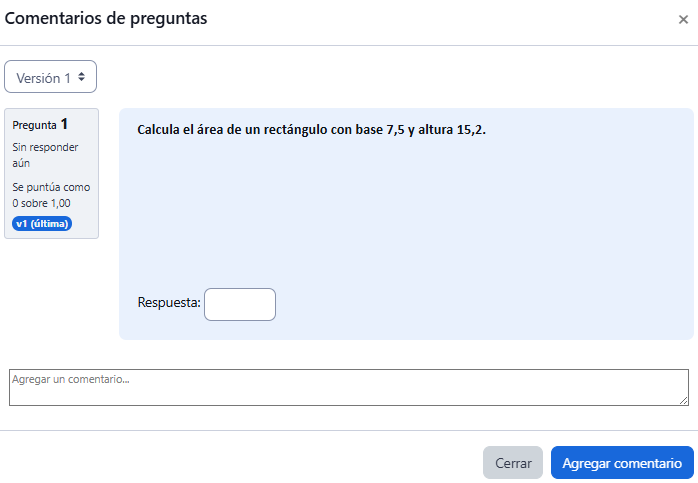Open the Versión 1 dropdown
698x483 pixels.
[x=50, y=77]
